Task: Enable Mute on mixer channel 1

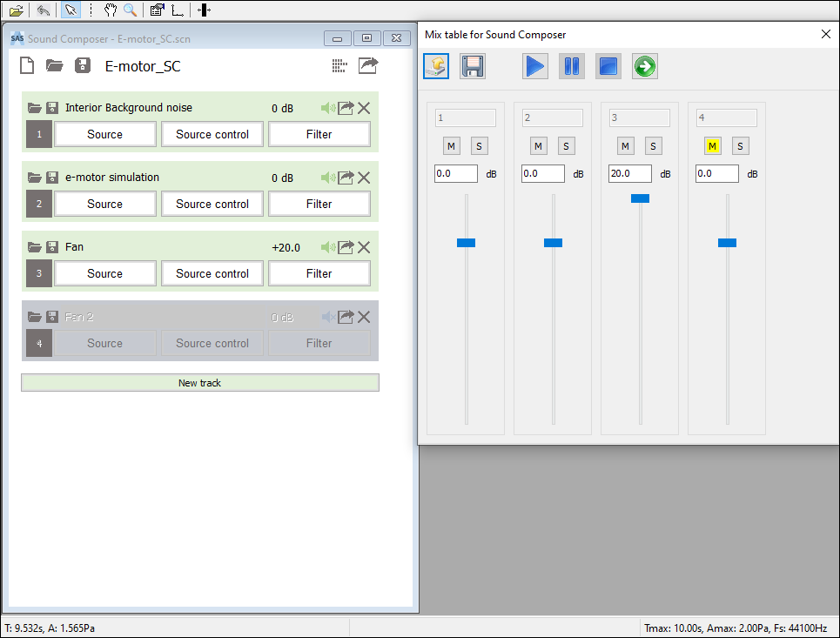Action: coord(451,145)
